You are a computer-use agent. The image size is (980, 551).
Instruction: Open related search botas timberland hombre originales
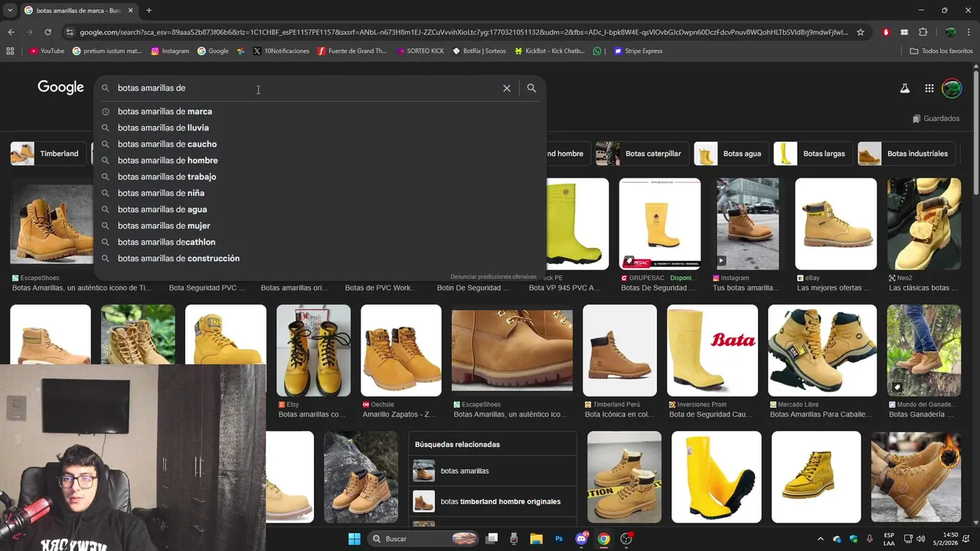click(x=493, y=501)
